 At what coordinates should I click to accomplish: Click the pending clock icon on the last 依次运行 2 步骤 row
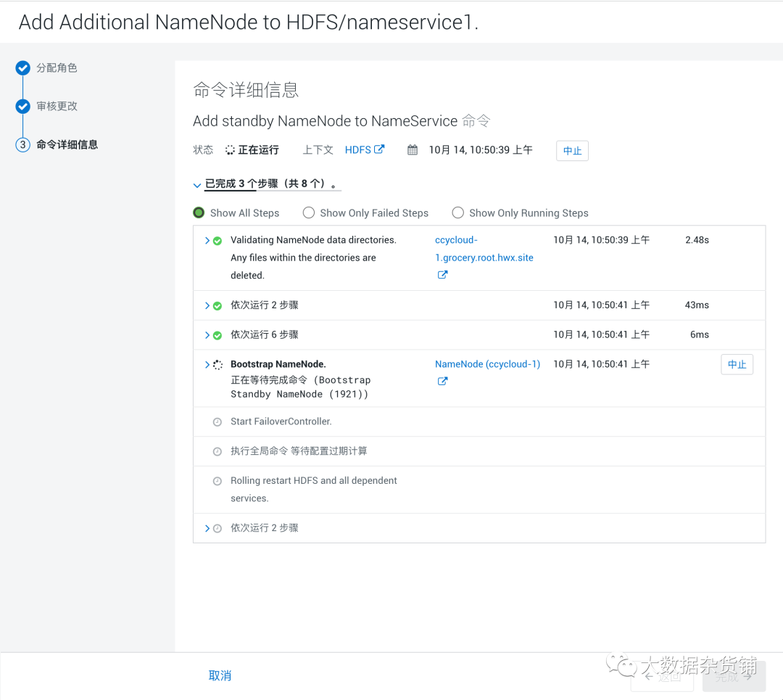[x=217, y=529]
